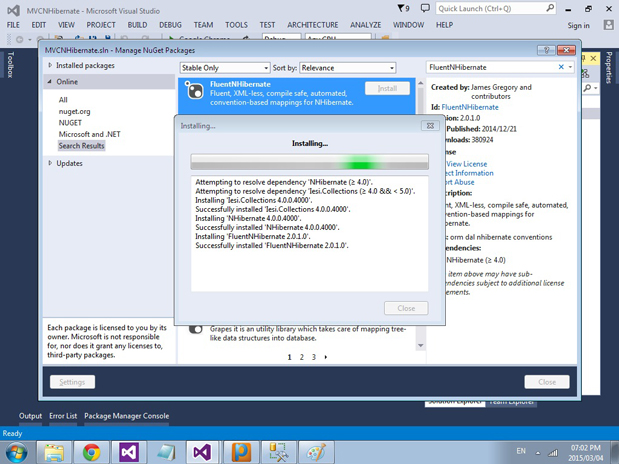This screenshot has width=619, height=464.
Task: Click the Install button for FluentNHibernate
Action: point(387,88)
